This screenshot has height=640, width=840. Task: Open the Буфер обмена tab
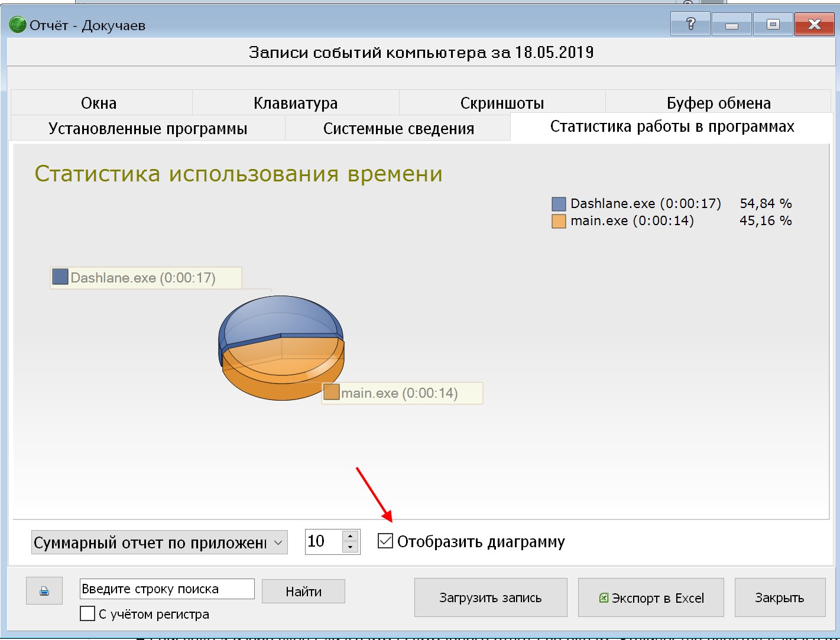pos(719,103)
